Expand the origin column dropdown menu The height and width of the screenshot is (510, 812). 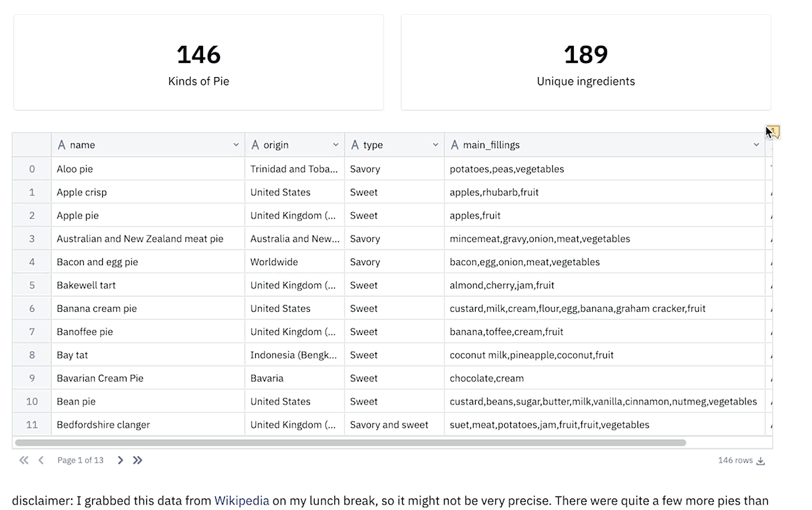click(x=336, y=145)
